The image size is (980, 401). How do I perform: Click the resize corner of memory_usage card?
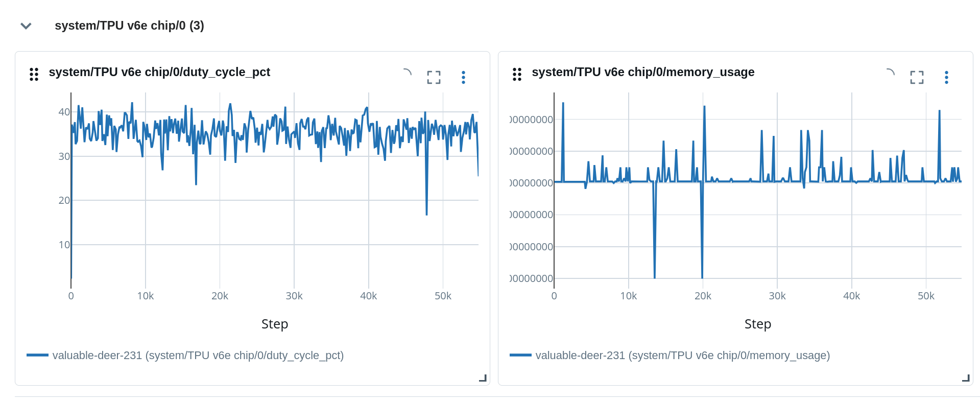[966, 378]
